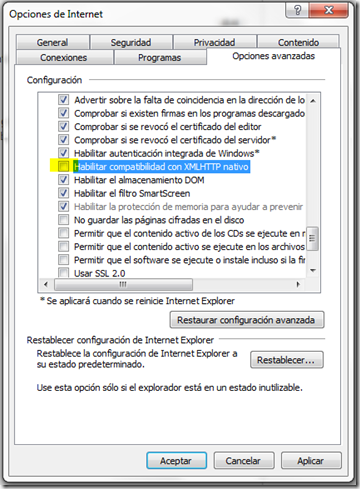Switch to the Programas tab
360x489 pixels.
160,57
